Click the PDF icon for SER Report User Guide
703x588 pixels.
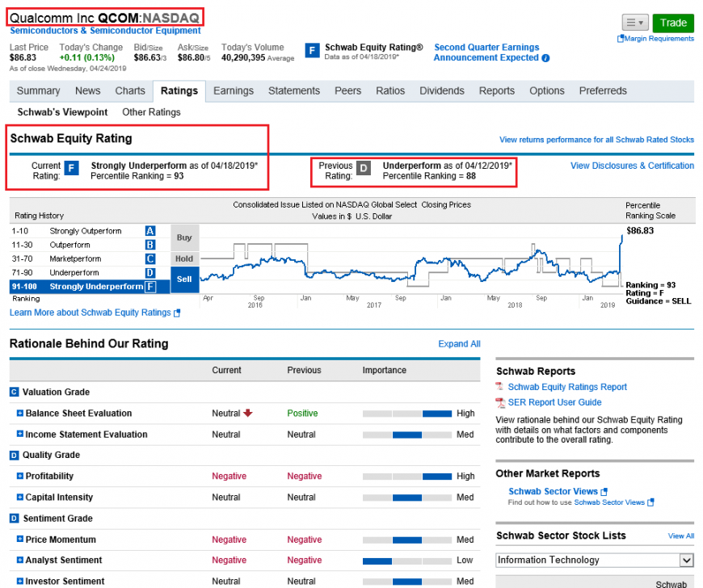point(500,403)
